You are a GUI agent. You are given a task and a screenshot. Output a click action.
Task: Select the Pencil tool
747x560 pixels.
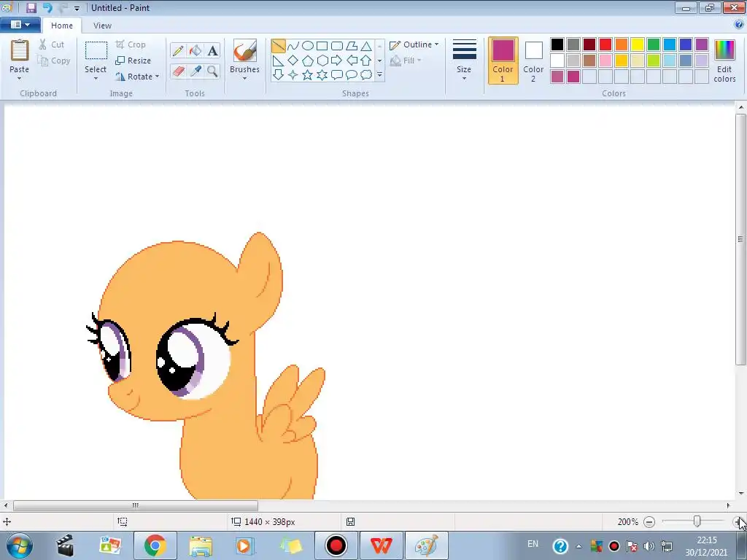point(178,50)
